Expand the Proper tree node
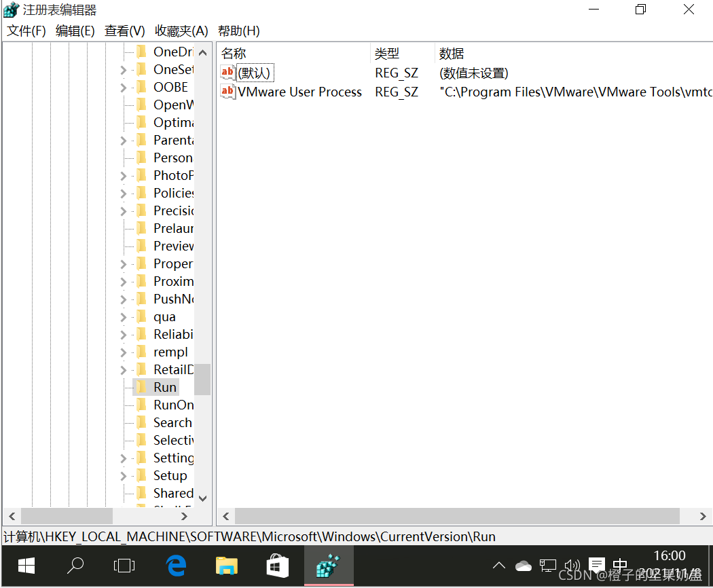Image resolution: width=713 pixels, height=588 pixels. 123,263
